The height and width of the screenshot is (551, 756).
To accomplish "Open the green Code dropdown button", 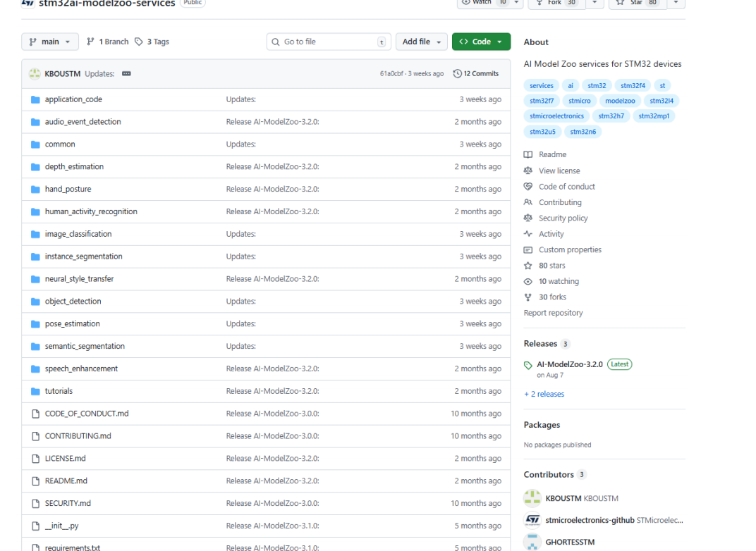I will pos(481,42).
